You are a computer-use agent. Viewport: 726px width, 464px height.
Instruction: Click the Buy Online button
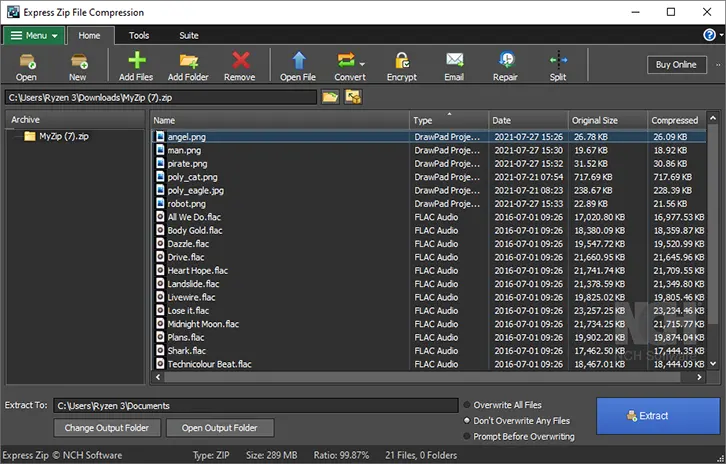pos(676,65)
